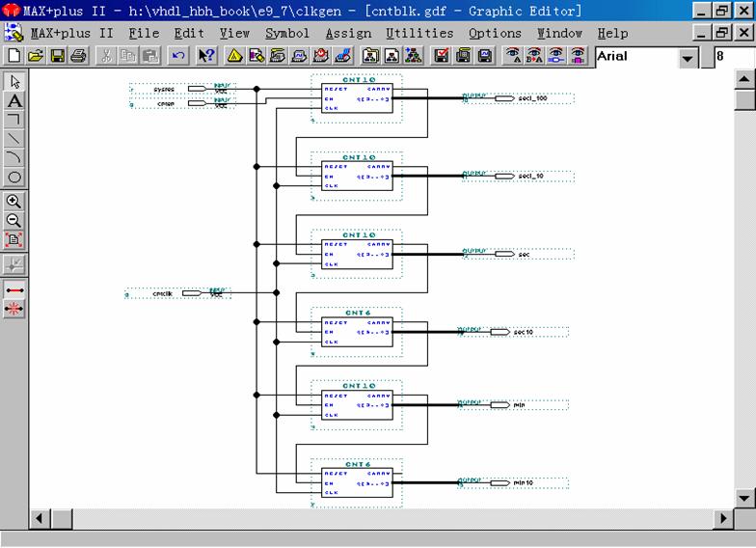Click the Project Save and Simulate icon
The width and height of the screenshot is (756, 548).
pos(485,56)
